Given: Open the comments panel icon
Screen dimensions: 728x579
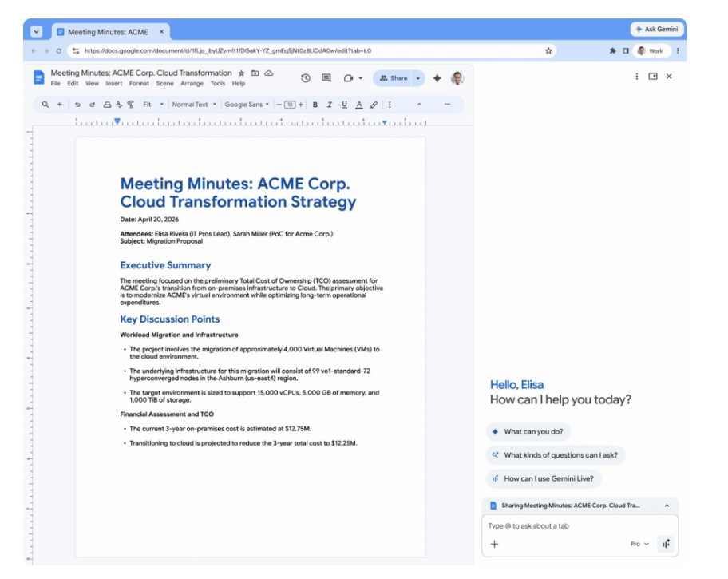Looking at the screenshot, I should click(x=326, y=78).
